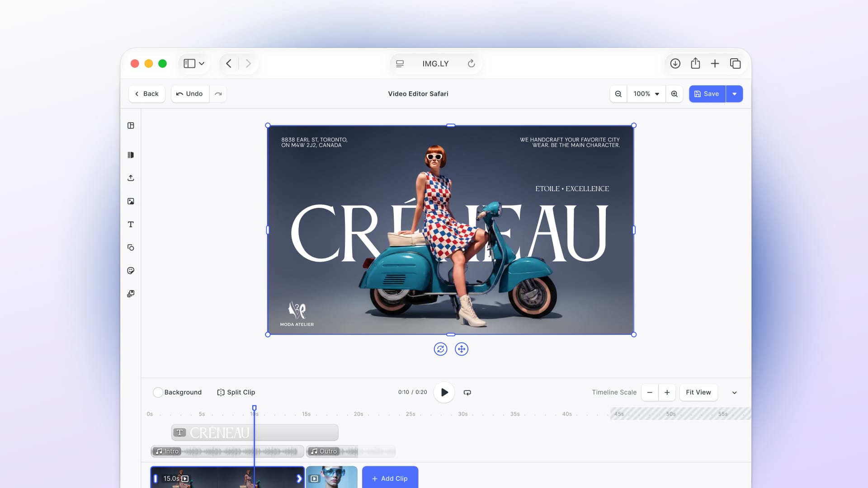Click the move icon below the canvas
Screen dimensions: 868x488
click(x=462, y=349)
